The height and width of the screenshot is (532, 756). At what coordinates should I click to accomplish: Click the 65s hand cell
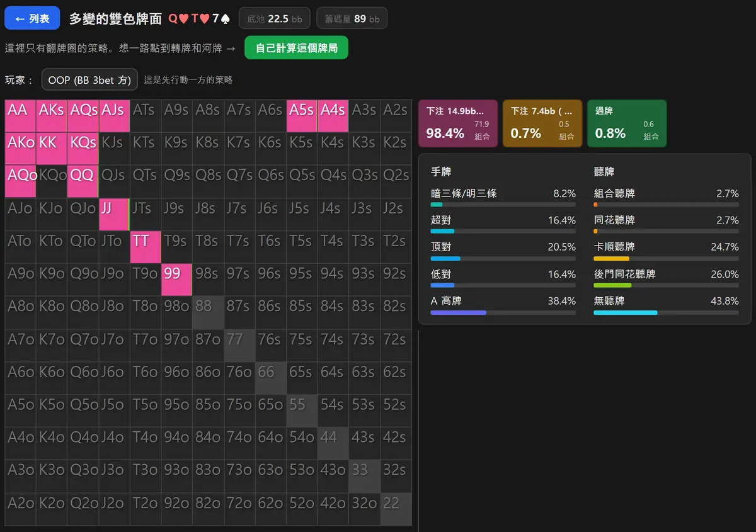coord(302,378)
